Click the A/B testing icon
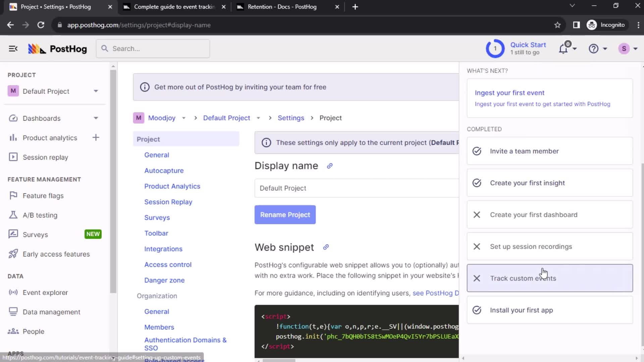644x362 pixels. click(12, 215)
